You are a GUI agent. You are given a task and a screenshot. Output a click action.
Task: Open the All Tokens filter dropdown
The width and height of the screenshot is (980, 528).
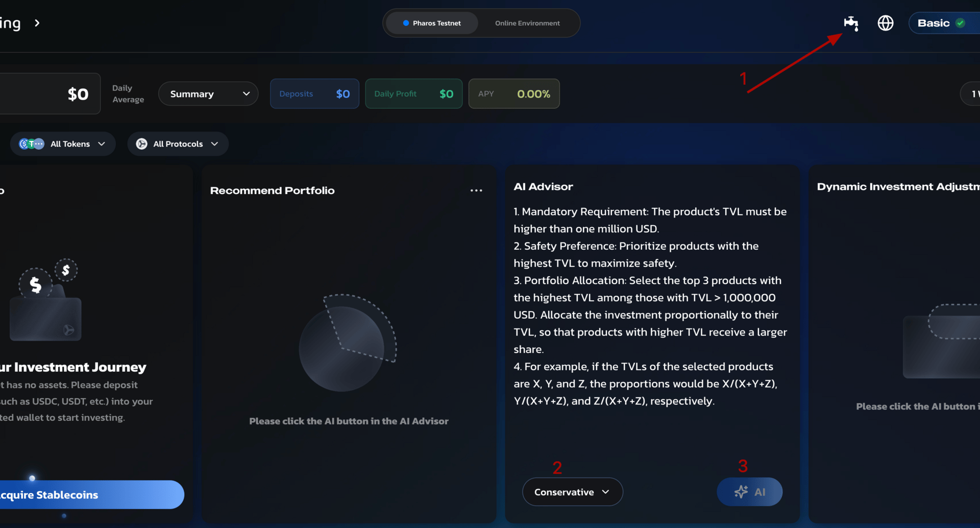63,144
